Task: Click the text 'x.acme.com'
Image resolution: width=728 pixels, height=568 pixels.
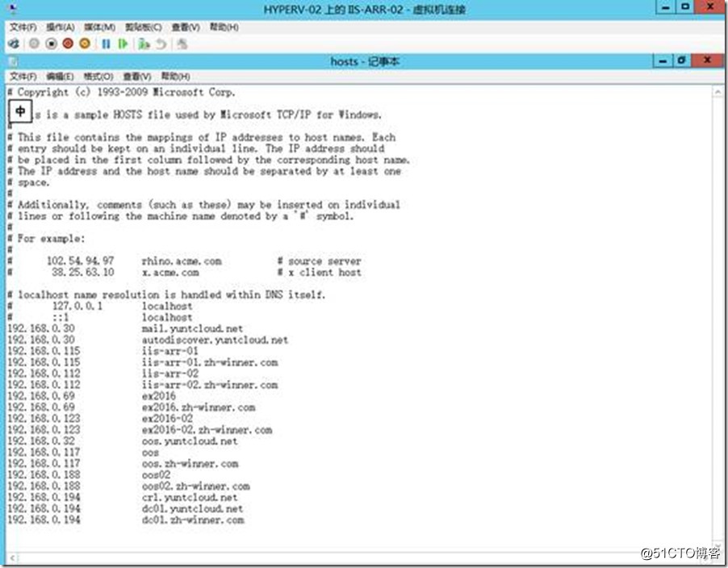Action: tap(170, 273)
